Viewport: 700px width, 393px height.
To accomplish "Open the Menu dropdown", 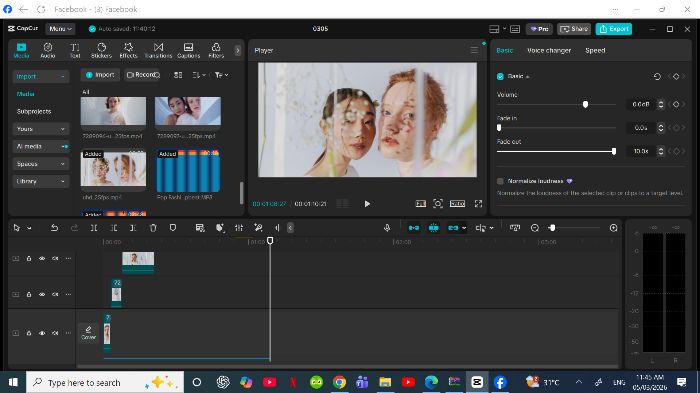I will pyautogui.click(x=60, y=29).
